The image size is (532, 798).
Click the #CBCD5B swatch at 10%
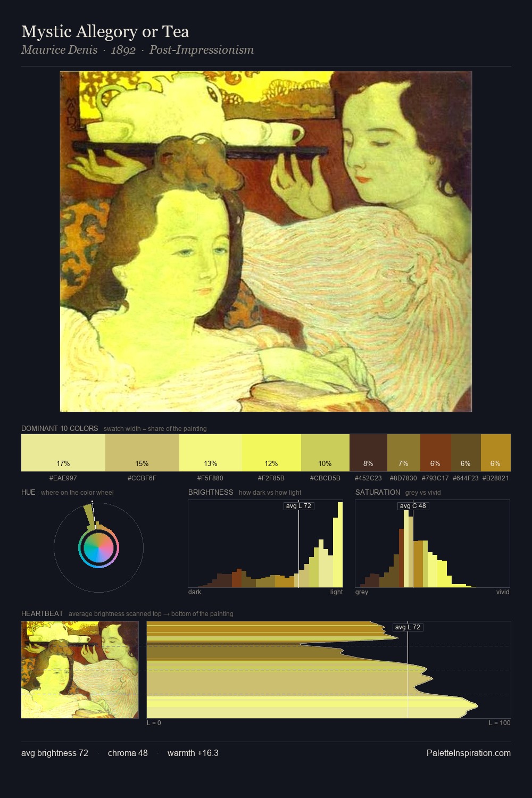coord(325,453)
